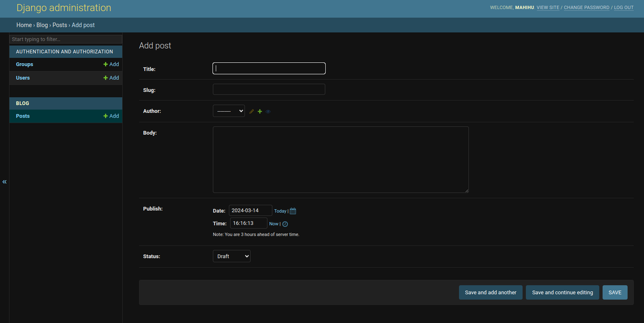Click the Django administration site title

coord(64,8)
